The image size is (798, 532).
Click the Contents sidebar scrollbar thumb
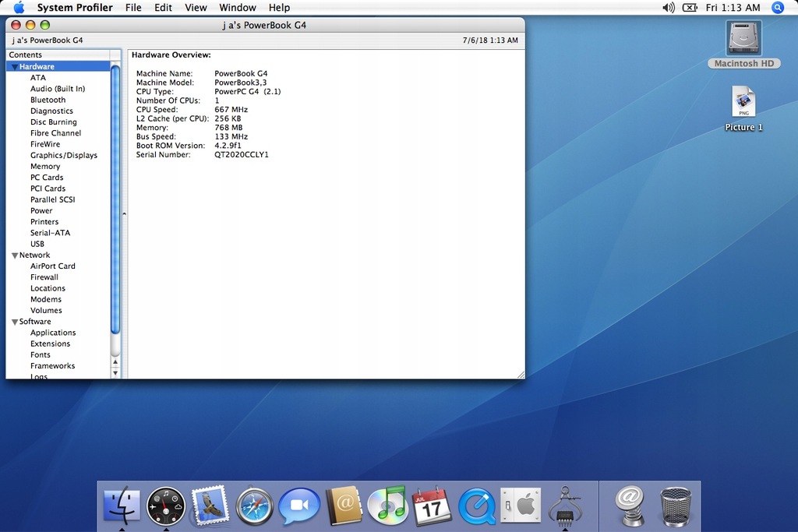115,199
